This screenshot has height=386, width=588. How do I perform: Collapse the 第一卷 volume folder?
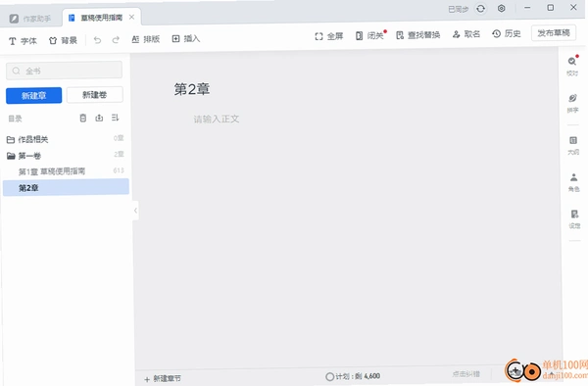click(x=24, y=156)
